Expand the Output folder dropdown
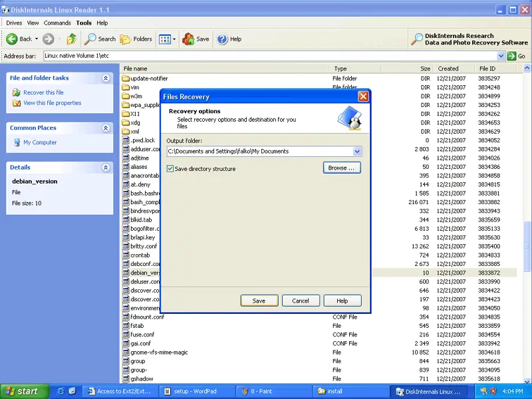The height and width of the screenshot is (399, 532). [x=357, y=152]
